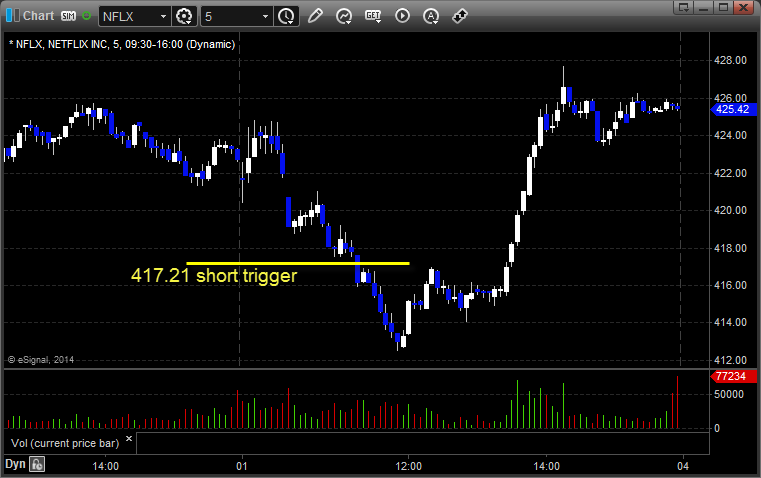
Task: Click the SIM mode badge
Action: [x=68, y=16]
